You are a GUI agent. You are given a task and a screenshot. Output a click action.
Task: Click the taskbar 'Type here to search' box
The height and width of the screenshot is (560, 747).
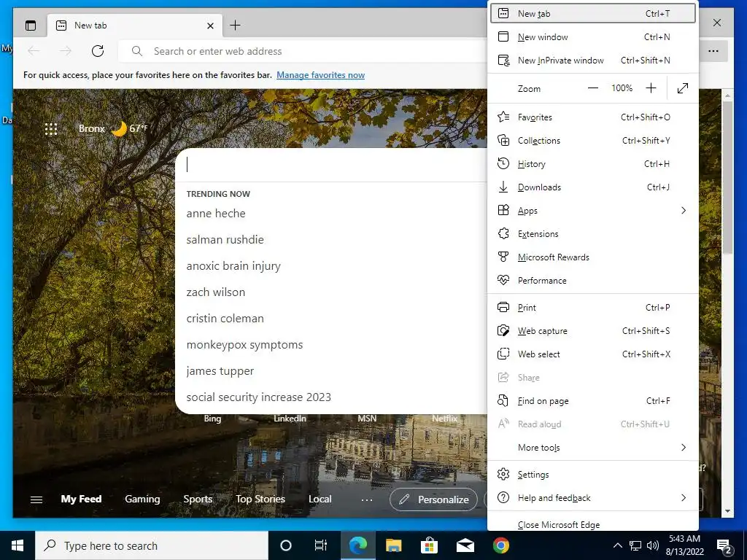click(x=152, y=545)
